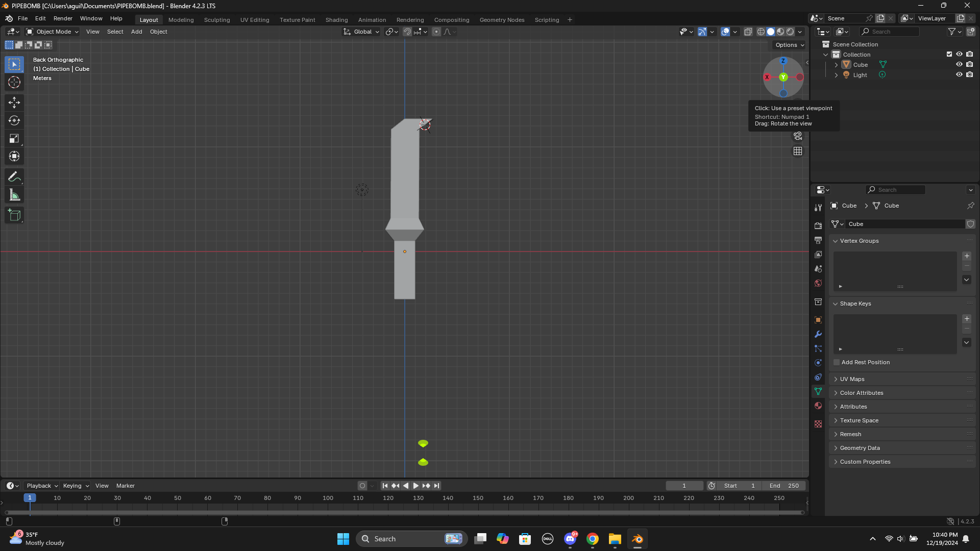Open the Render properties tab
The height and width of the screenshot is (551, 980).
click(818, 226)
